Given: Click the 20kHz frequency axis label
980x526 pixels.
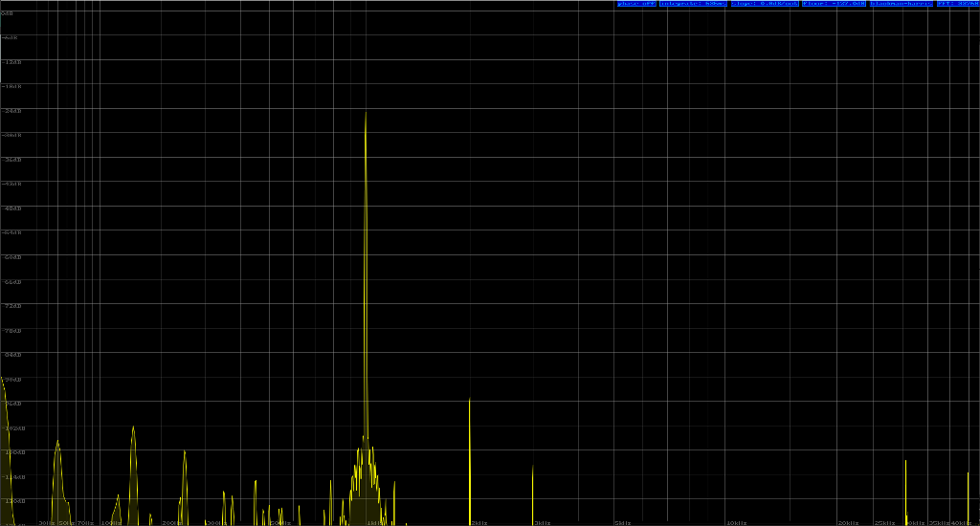Looking at the screenshot, I should (x=848, y=523).
